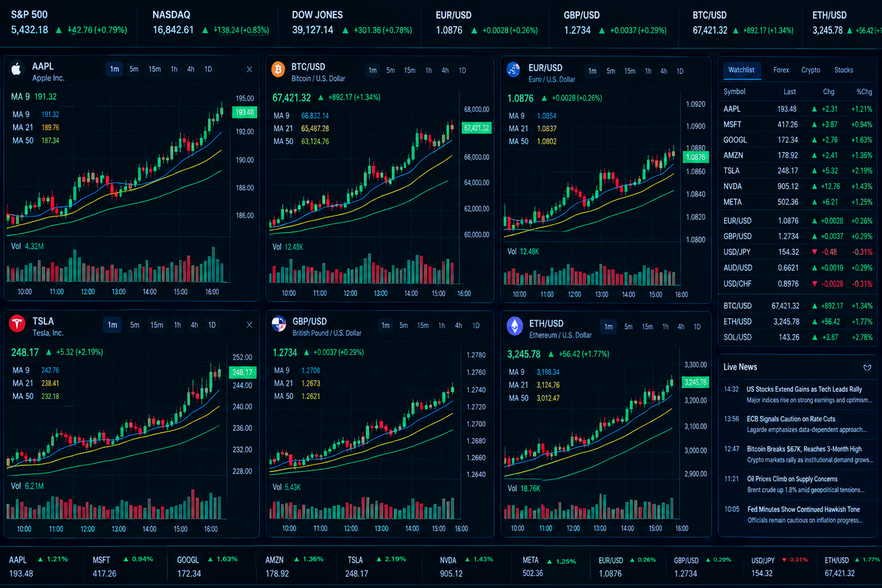Select the AMZN row in the watchlist

coord(797,155)
